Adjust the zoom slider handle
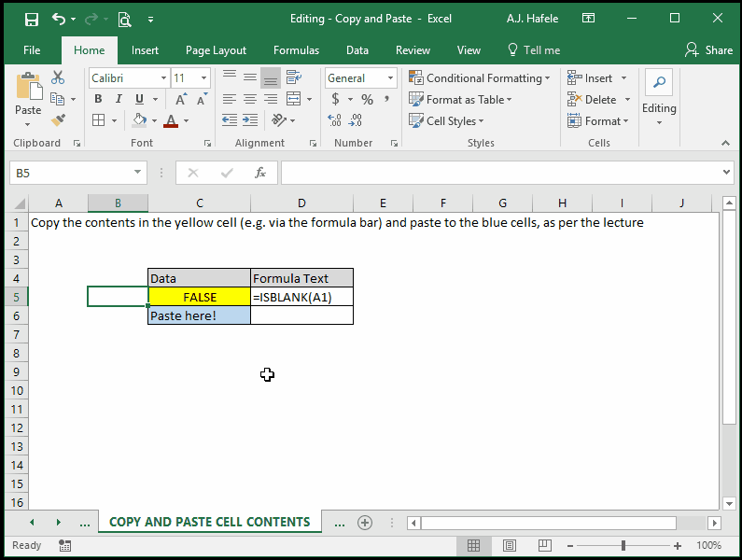 click(x=623, y=545)
